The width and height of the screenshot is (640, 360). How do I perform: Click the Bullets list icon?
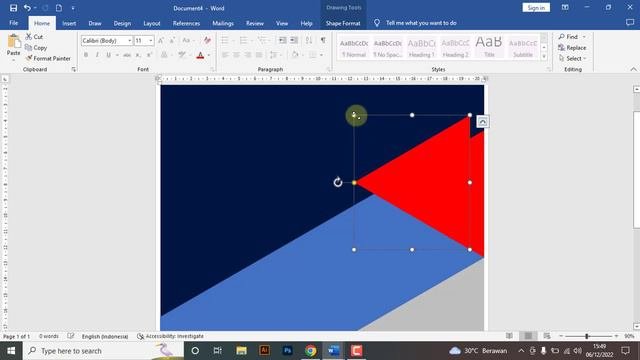(224, 40)
